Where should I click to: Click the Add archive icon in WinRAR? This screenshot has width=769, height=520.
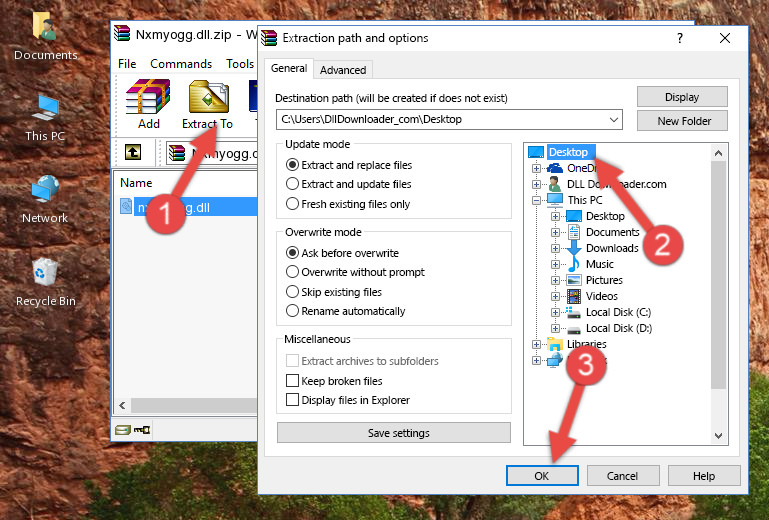pos(148,97)
